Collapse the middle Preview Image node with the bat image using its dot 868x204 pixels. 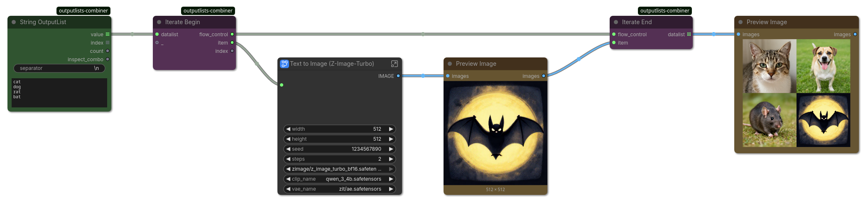tap(450, 64)
